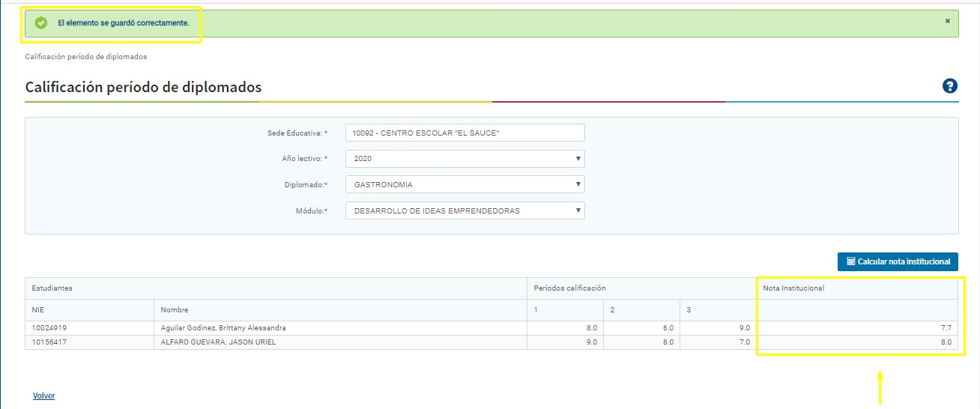
Task: Click student name Aguilar Godinez, Brittany Alessandra
Action: 223,328
